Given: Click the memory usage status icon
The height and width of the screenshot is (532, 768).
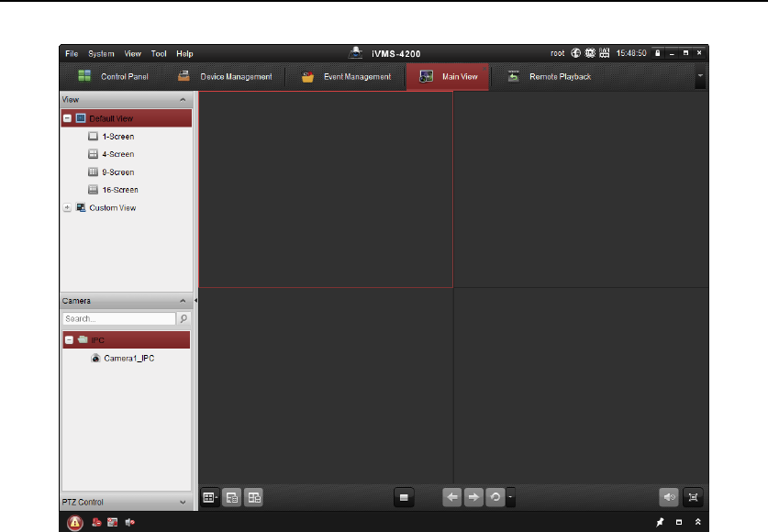Looking at the screenshot, I should point(605,53).
